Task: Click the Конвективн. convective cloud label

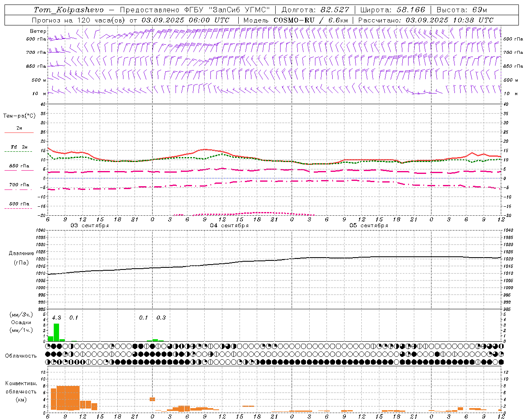Action: click(x=21, y=383)
